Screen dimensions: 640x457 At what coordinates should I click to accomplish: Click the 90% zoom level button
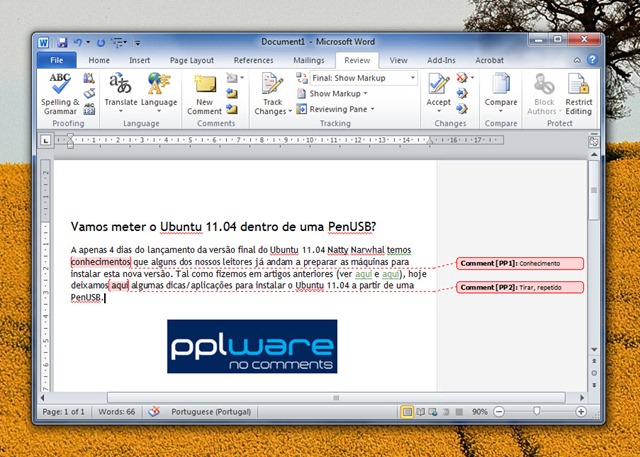[480, 412]
